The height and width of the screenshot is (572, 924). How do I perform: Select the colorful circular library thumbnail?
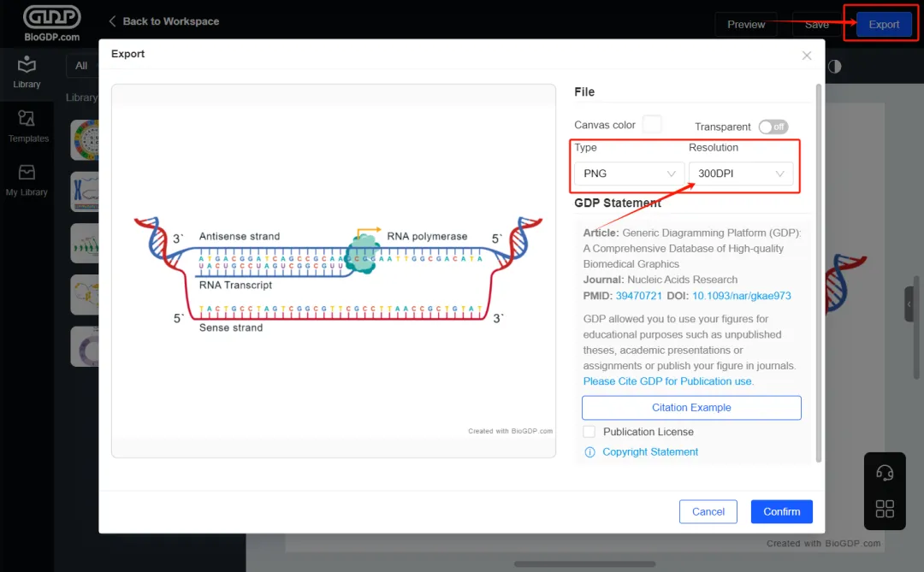85,140
